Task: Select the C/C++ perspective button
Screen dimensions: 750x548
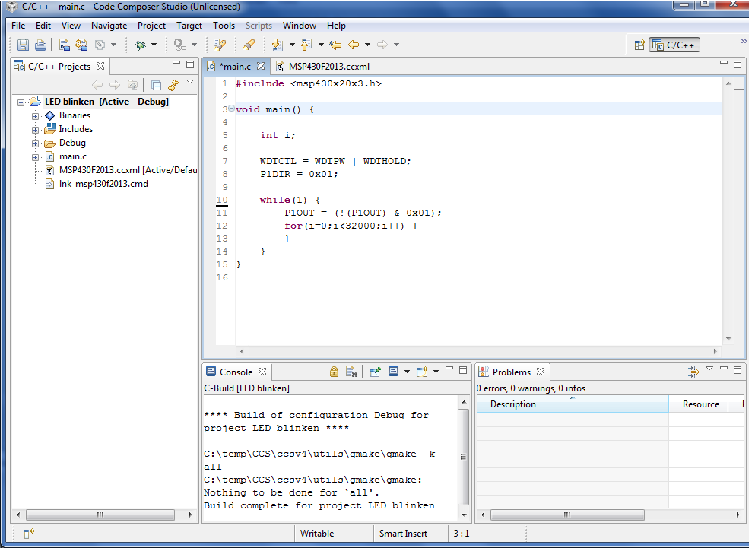Action: [x=673, y=45]
